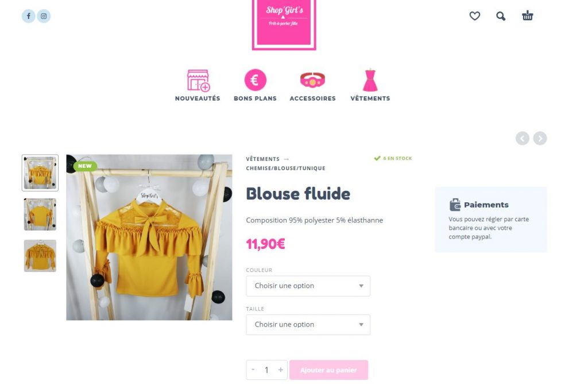Click the Ajouter au panier button

(328, 370)
